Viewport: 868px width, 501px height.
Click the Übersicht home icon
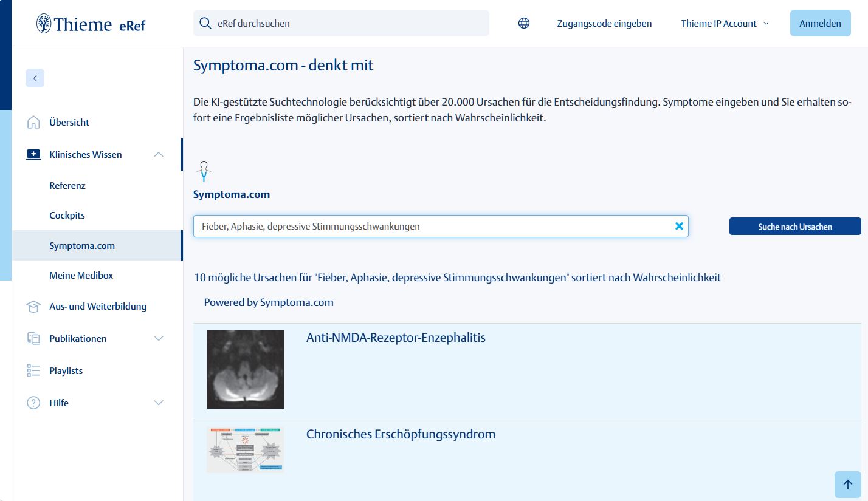(x=33, y=122)
